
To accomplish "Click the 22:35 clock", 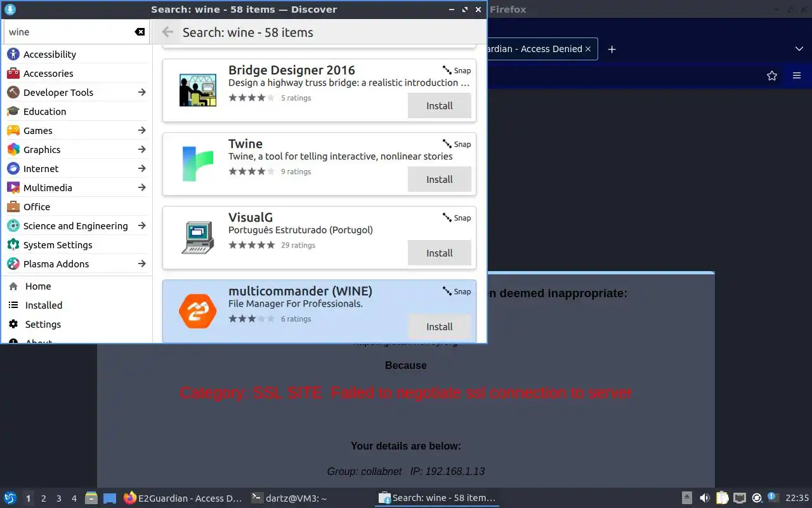I will tap(797, 498).
